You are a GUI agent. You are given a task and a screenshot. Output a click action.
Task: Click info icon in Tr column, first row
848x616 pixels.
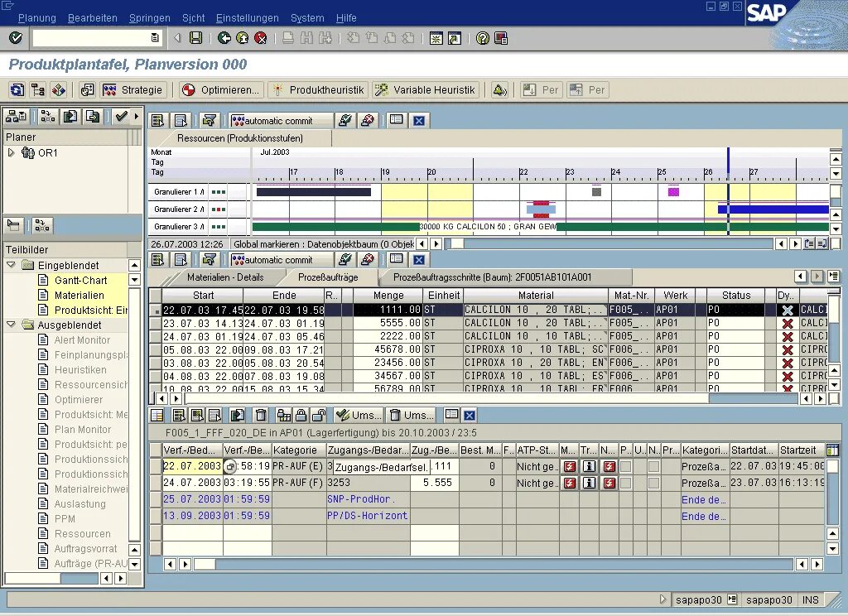click(x=590, y=466)
